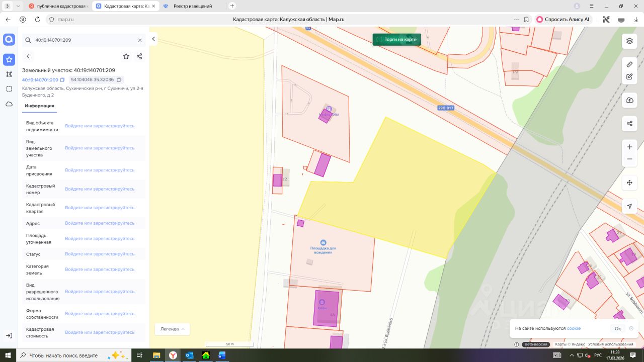Click the search magnifier icon
644x362 pixels.
click(28, 40)
